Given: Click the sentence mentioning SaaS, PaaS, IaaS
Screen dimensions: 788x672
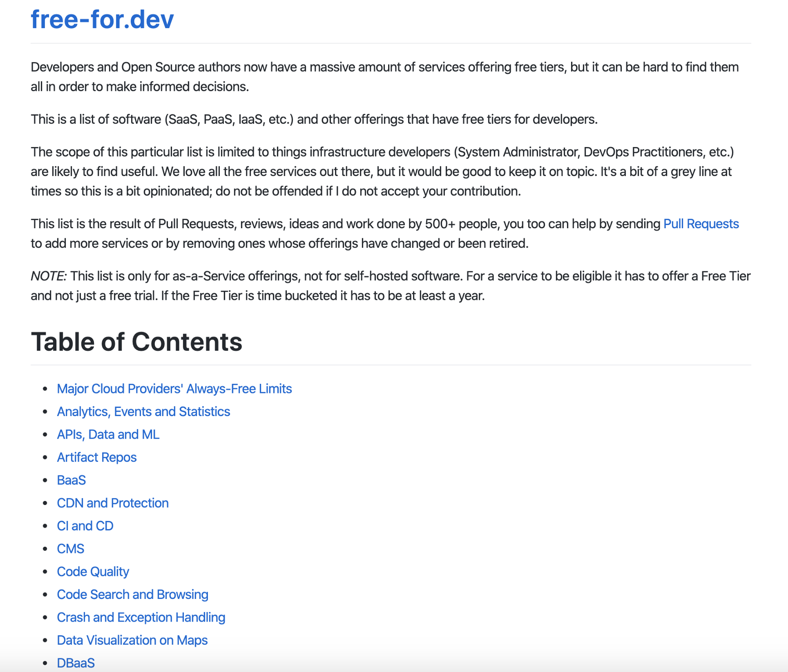Looking at the screenshot, I should [314, 119].
